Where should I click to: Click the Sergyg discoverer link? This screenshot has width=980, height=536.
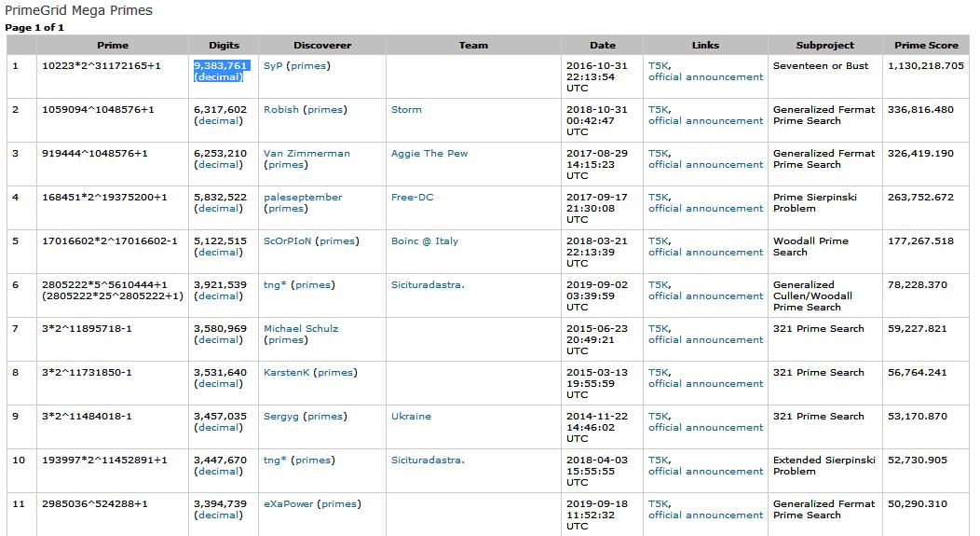click(281, 417)
